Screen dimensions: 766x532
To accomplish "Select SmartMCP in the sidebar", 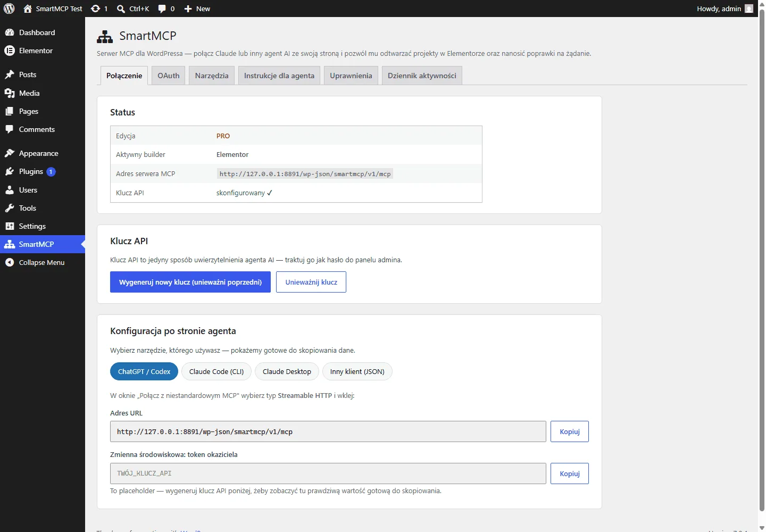I will [43, 244].
